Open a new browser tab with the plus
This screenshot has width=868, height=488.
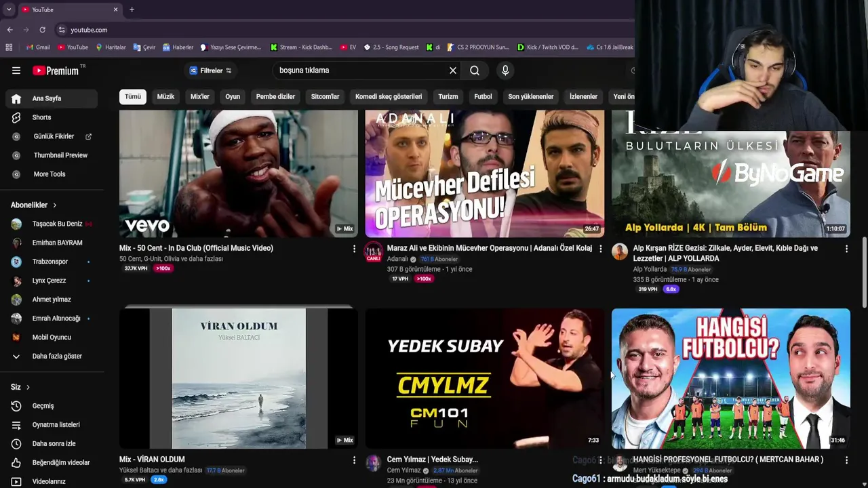[132, 9]
